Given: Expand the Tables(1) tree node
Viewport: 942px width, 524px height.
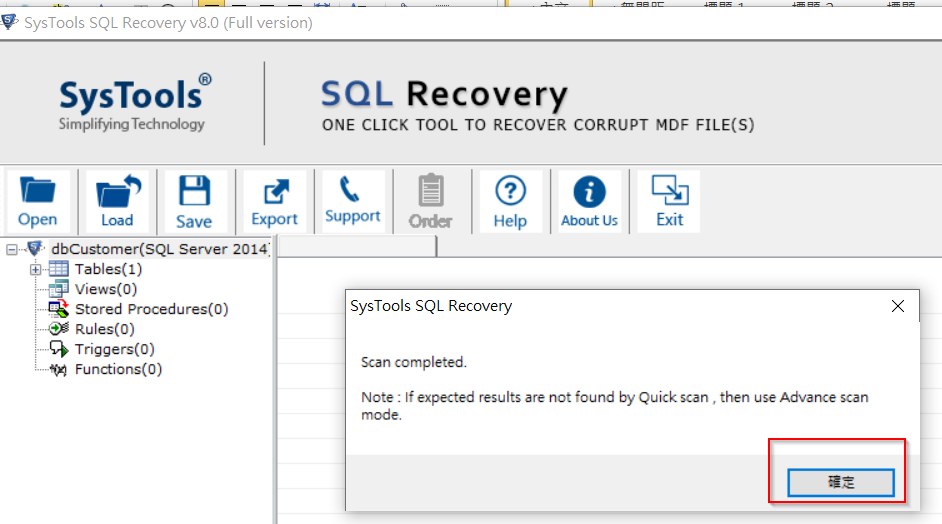Looking at the screenshot, I should pyautogui.click(x=35, y=269).
